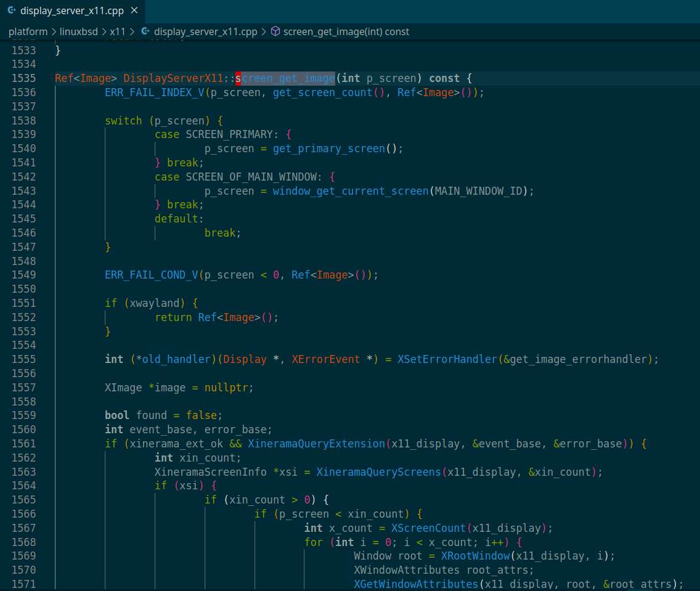Click XineramaScreenInfo type on line 1563

tap(210, 472)
